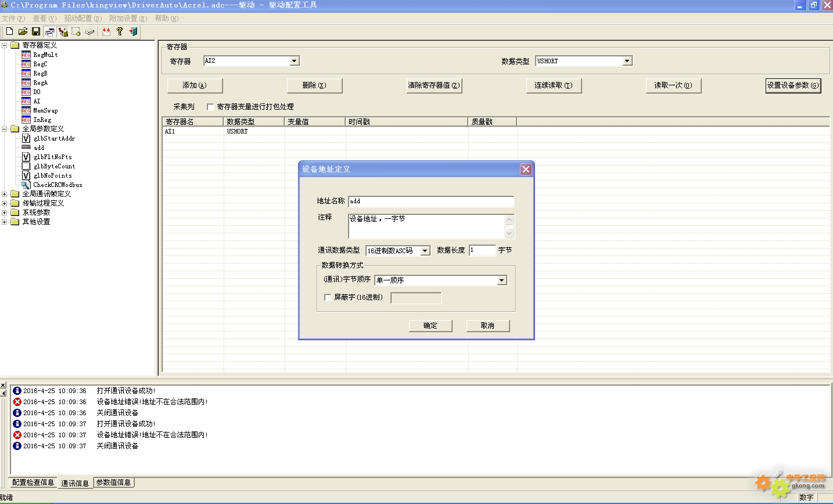This screenshot has width=833, height=504.
Task: Click the red error icon in the log
Action: [17, 402]
